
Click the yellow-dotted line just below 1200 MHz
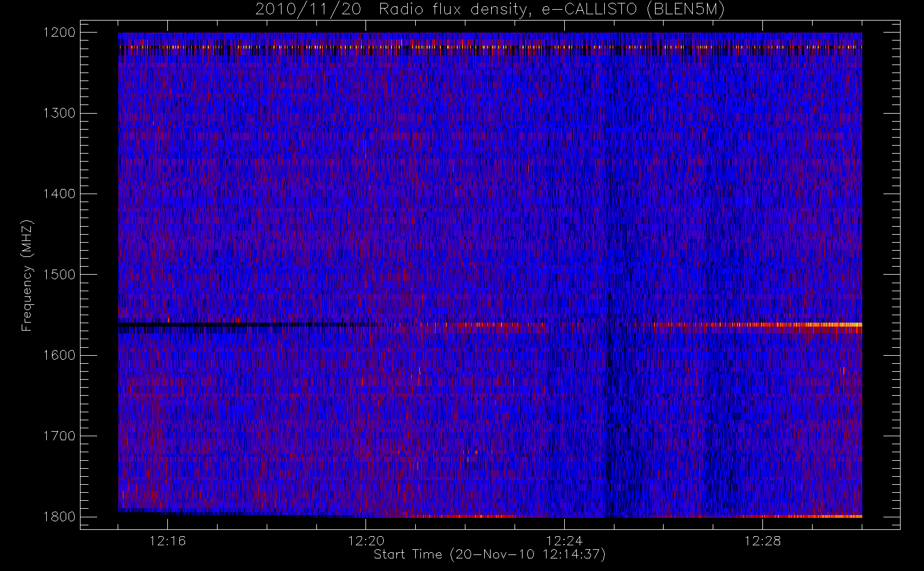[x=490, y=47]
